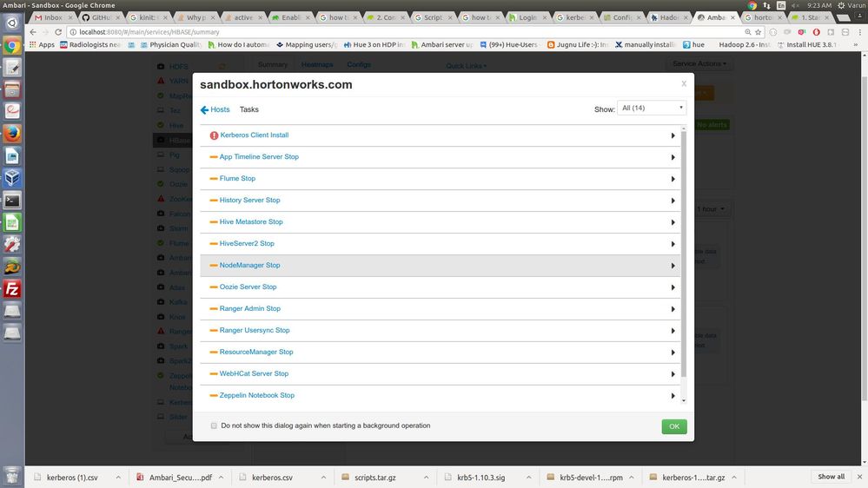Open the Ambari server bookmark
The height and width of the screenshot is (488, 868).
point(441,45)
